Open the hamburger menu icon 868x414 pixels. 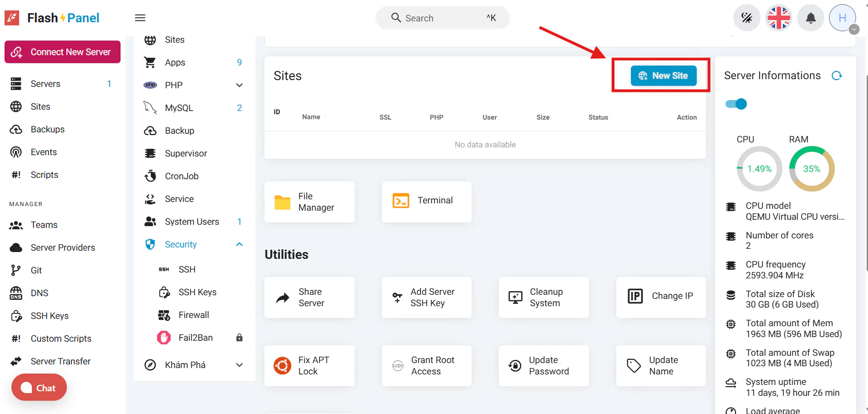click(x=140, y=18)
